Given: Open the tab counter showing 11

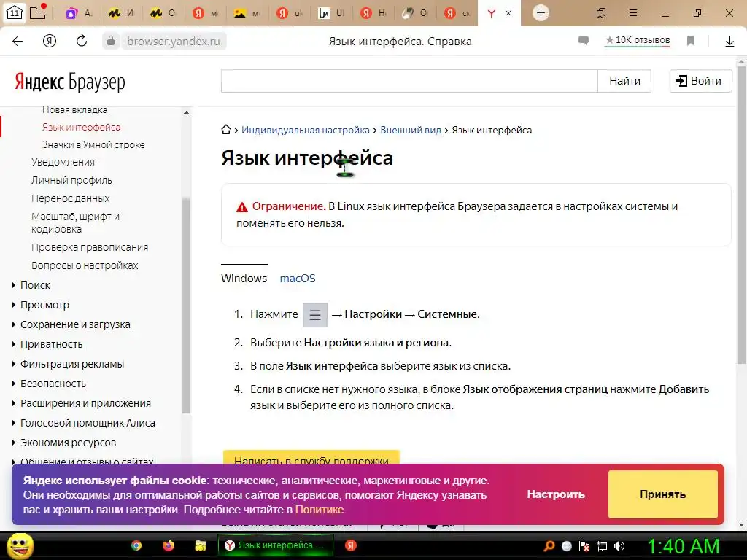Looking at the screenshot, I should [x=15, y=13].
